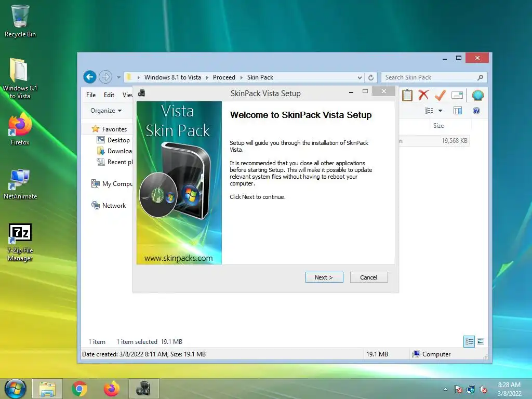Select 7-Zip File Manager desktop shortcut
Image resolution: width=532 pixels, height=399 pixels.
pyautogui.click(x=20, y=242)
